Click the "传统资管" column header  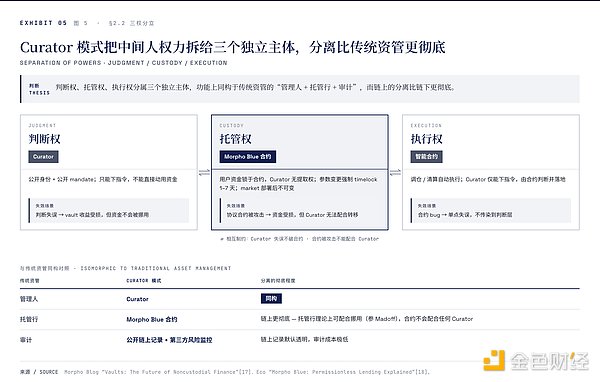29,281
